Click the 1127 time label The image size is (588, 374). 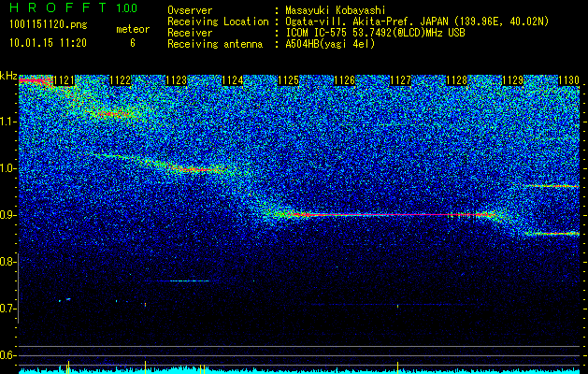pos(400,80)
